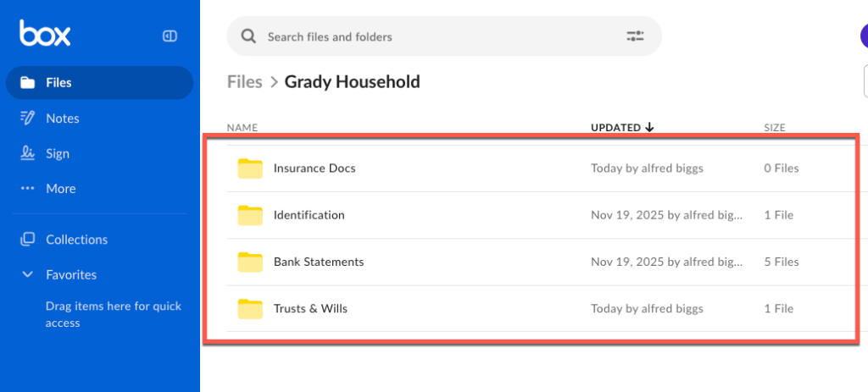The width and height of the screenshot is (868, 392).
Task: Open Notes in the sidebar
Action: point(62,119)
